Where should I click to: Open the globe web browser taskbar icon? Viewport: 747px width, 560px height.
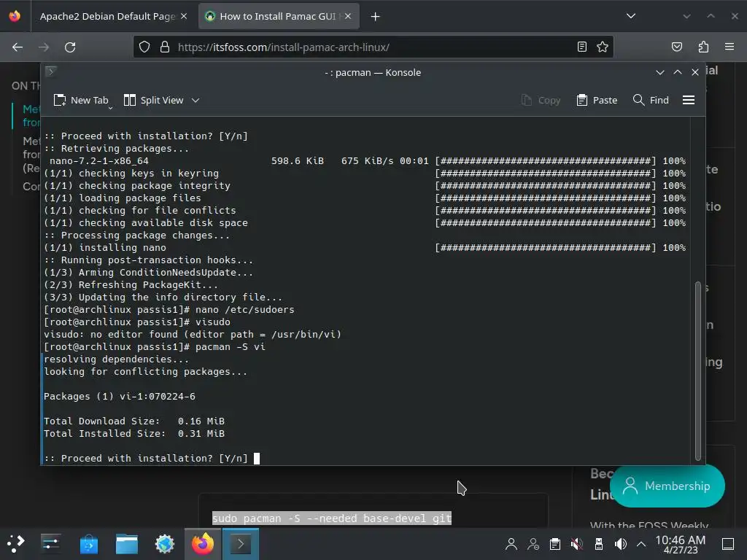click(x=165, y=544)
